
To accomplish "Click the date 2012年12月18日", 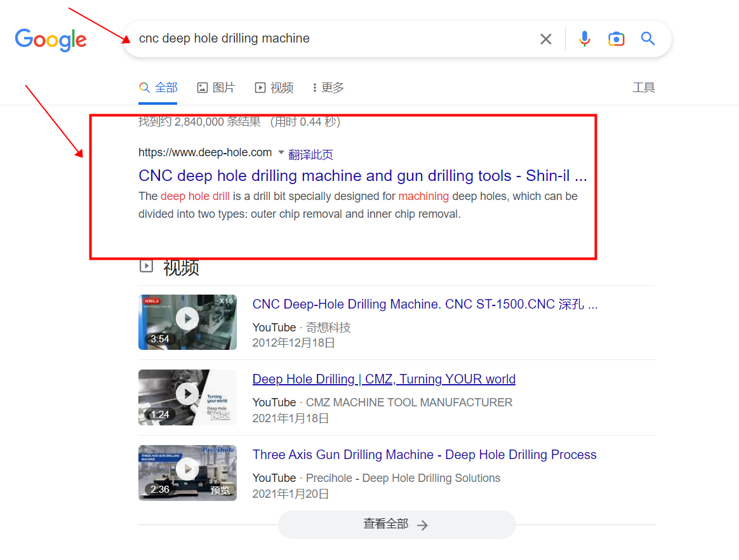I will [x=293, y=343].
